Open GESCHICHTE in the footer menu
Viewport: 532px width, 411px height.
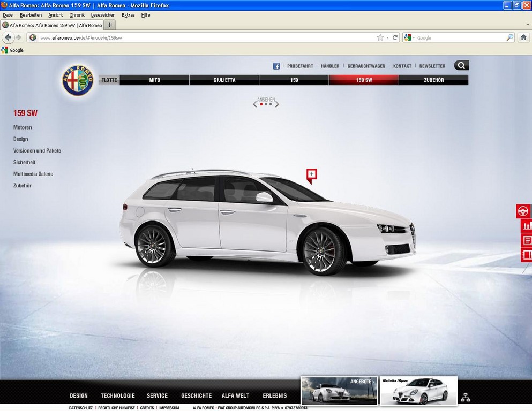[x=197, y=396]
